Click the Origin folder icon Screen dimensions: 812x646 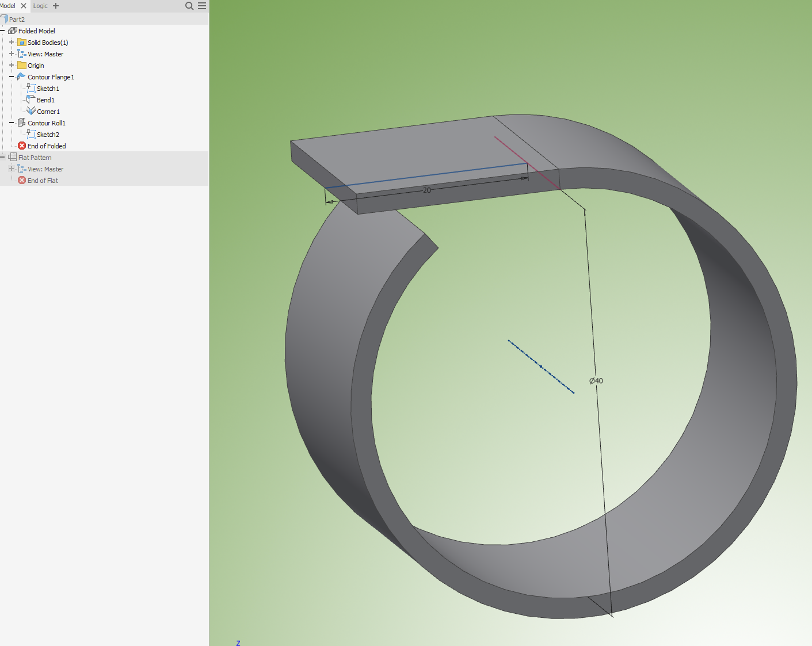(x=21, y=65)
